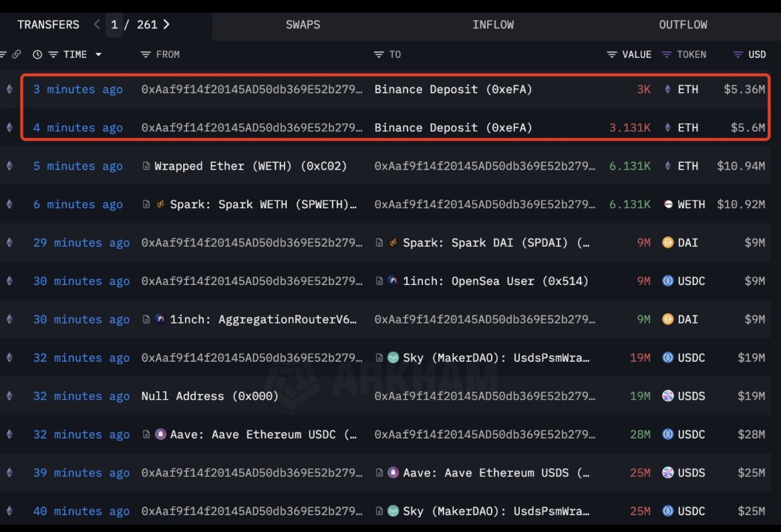Viewport: 781px width, 532px height.
Task: Open the '40 minutes ago' transaction
Action: [x=82, y=511]
